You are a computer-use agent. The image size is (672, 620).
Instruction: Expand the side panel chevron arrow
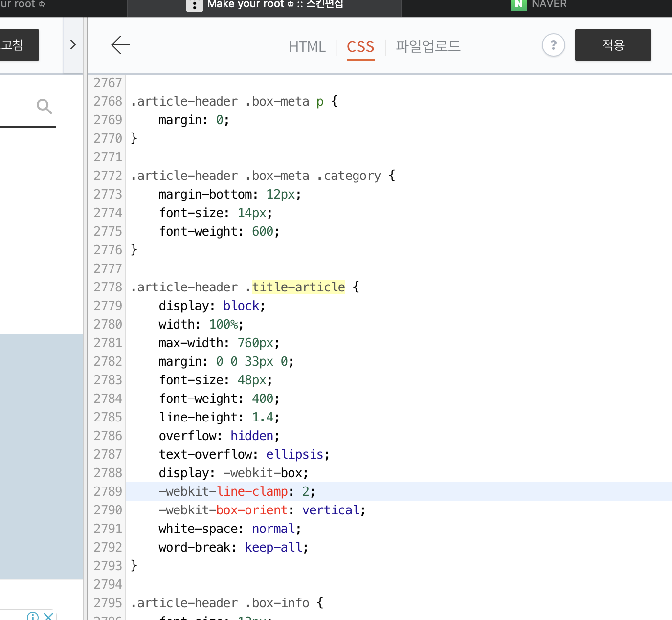coord(73,44)
